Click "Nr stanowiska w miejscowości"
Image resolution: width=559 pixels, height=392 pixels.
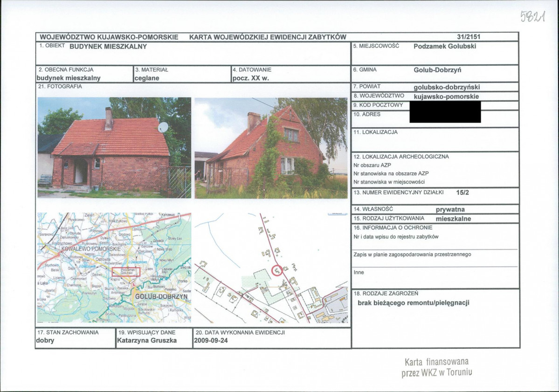[x=389, y=182]
